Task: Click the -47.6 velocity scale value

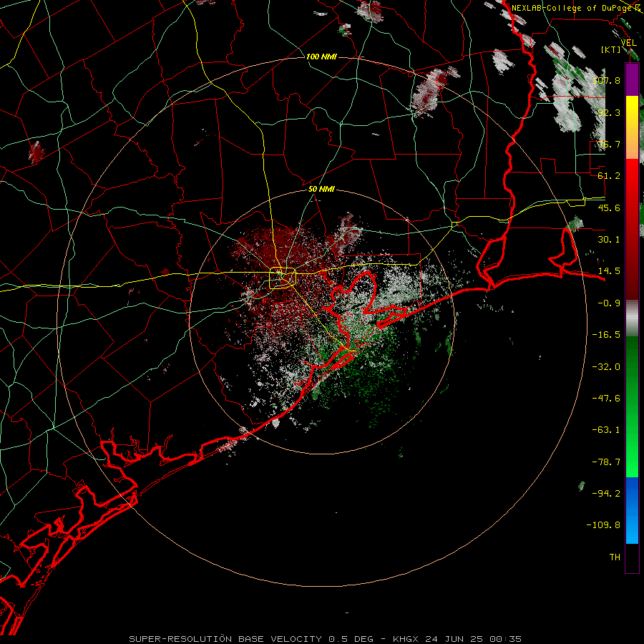Action: (x=606, y=399)
